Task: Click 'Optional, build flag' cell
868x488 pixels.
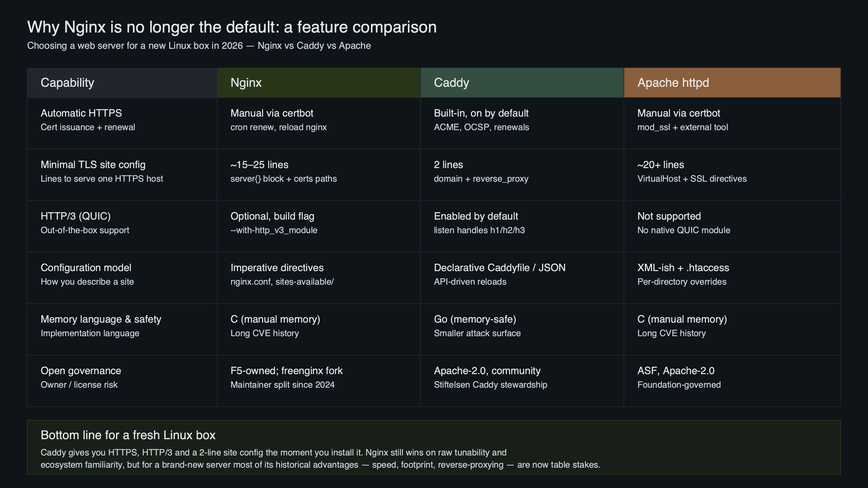Action: pos(272,216)
